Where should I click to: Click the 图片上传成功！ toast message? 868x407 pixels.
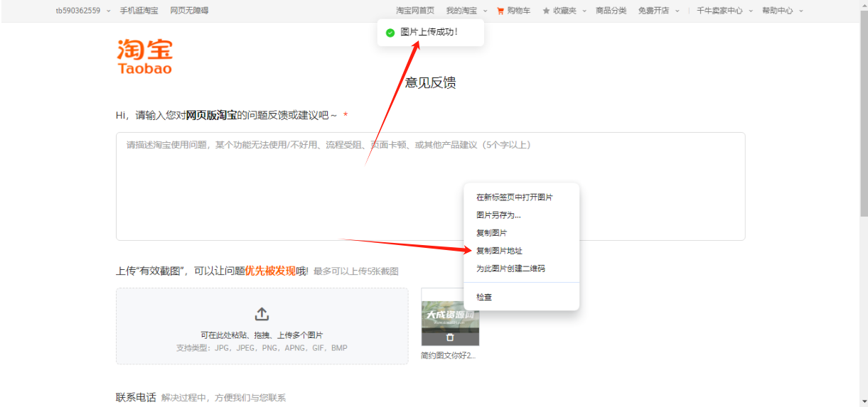tap(431, 32)
